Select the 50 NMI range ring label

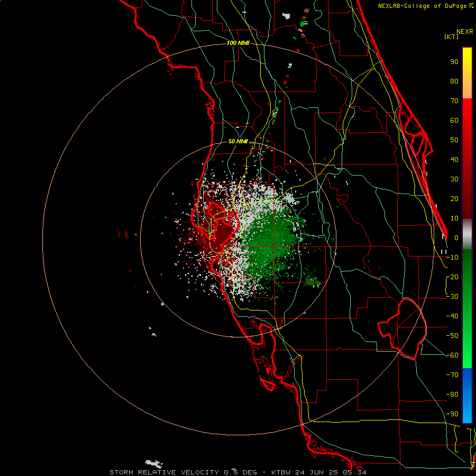pos(238,141)
